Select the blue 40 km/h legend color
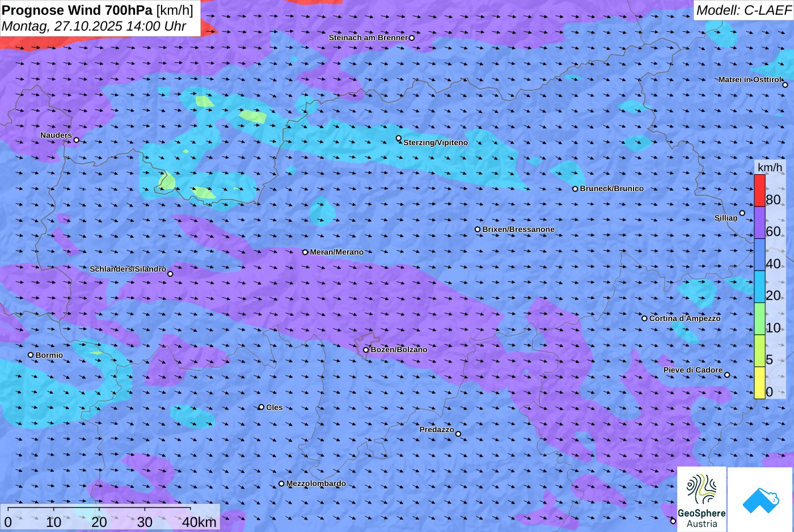The height and width of the screenshot is (532, 794). [x=759, y=255]
